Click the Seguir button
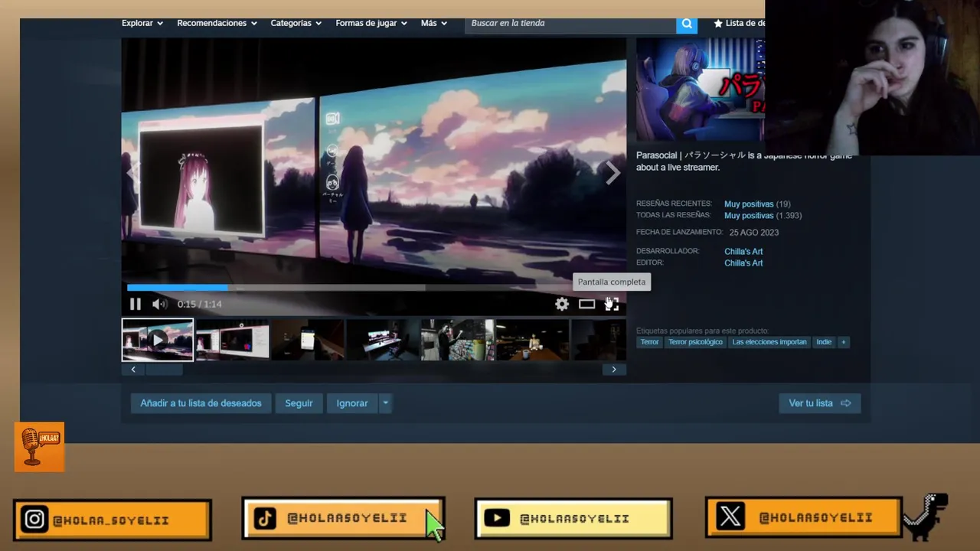This screenshot has width=980, height=551. (299, 403)
